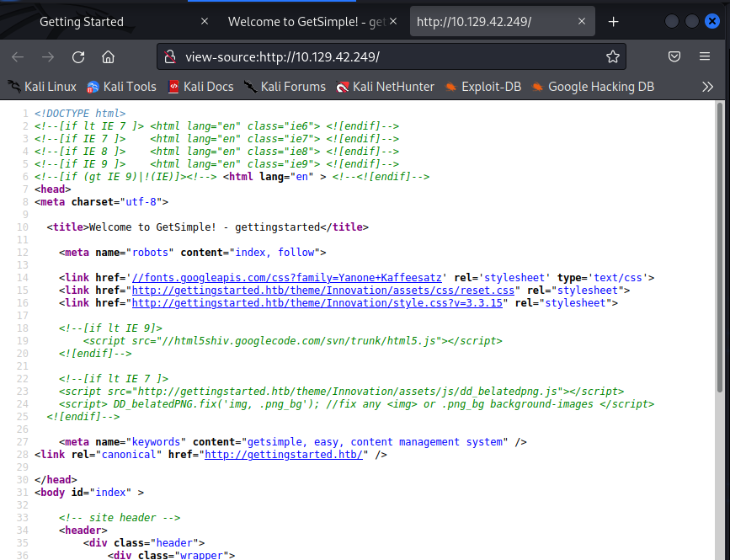The height and width of the screenshot is (560, 730).
Task: Open the Kali Linux bookmark
Action: pos(42,87)
